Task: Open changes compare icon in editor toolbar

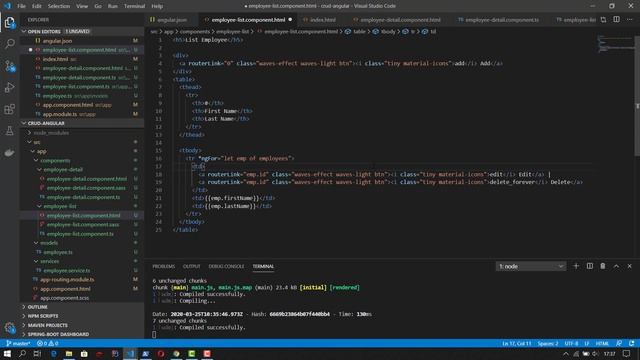Action: [x=603, y=20]
